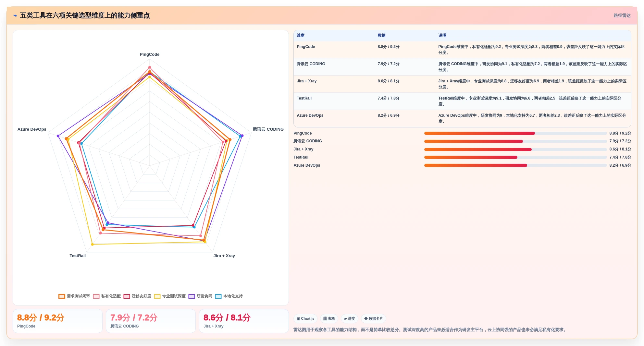Screen dimensions: 644x346
Task: Click the PingCode progress bar
Action: [x=515, y=133]
